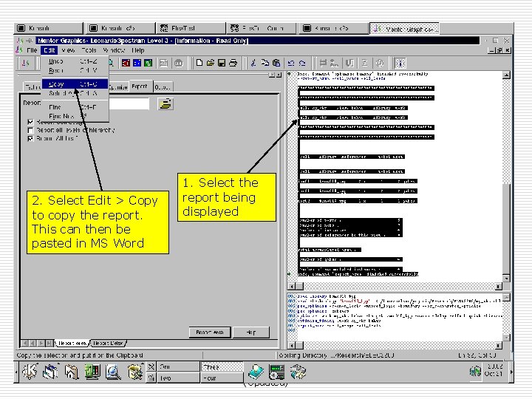Click the home folder icon in KDE panel

click(x=72, y=372)
